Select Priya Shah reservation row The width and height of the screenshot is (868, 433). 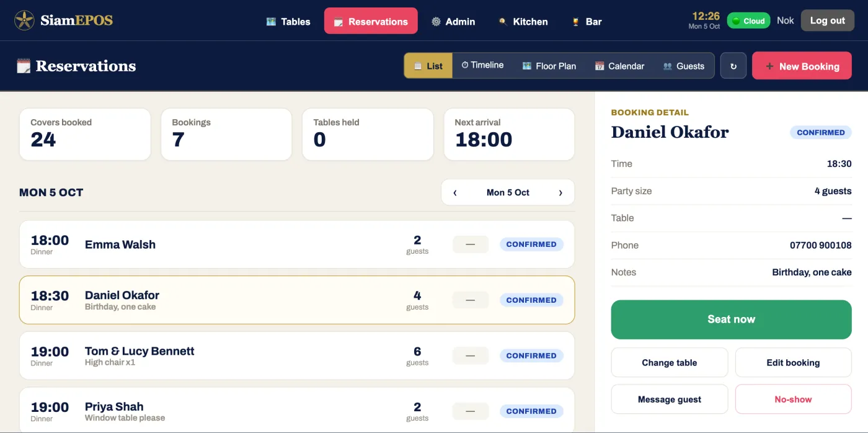pyautogui.click(x=297, y=410)
